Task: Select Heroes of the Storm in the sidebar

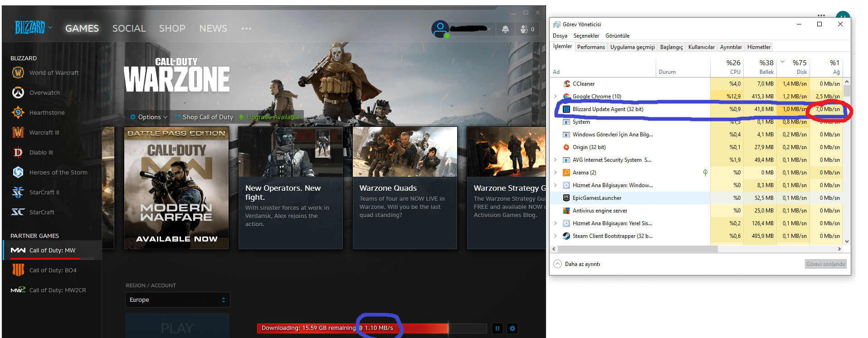Action: click(x=49, y=172)
